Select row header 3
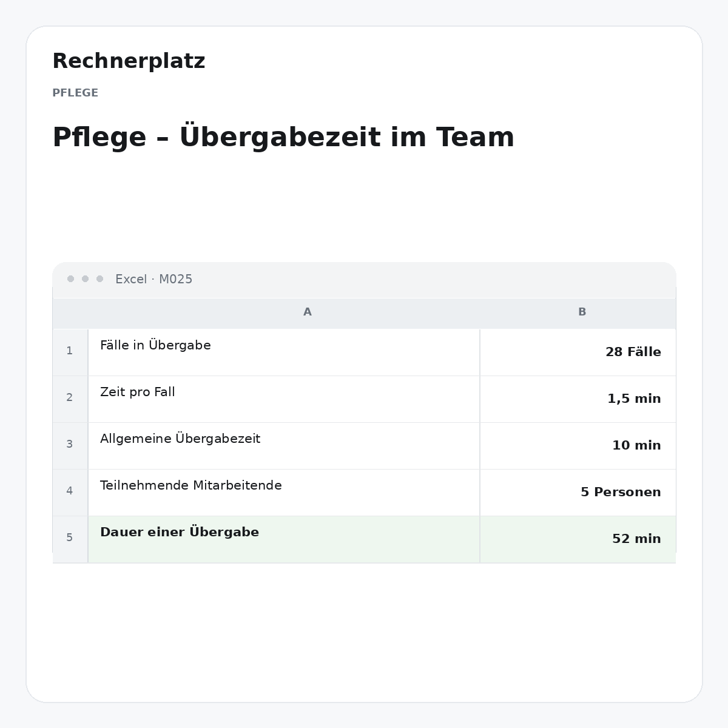728x728 pixels. pyautogui.click(x=70, y=445)
